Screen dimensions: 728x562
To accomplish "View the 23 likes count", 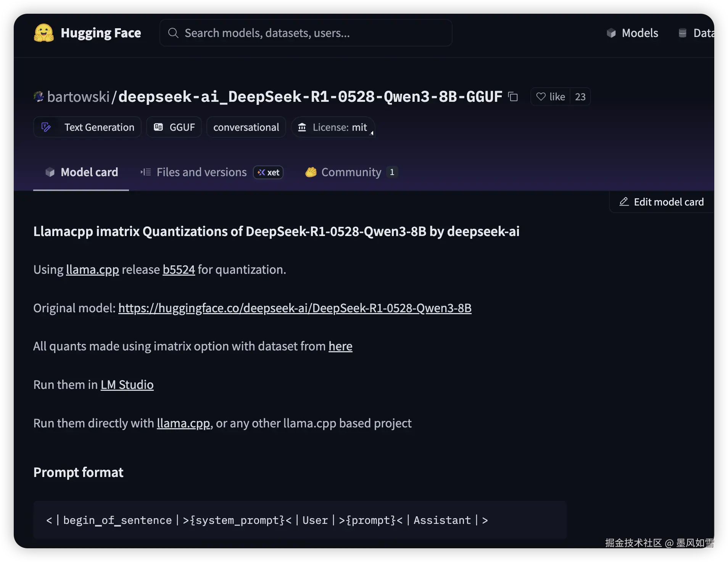I will pyautogui.click(x=580, y=97).
